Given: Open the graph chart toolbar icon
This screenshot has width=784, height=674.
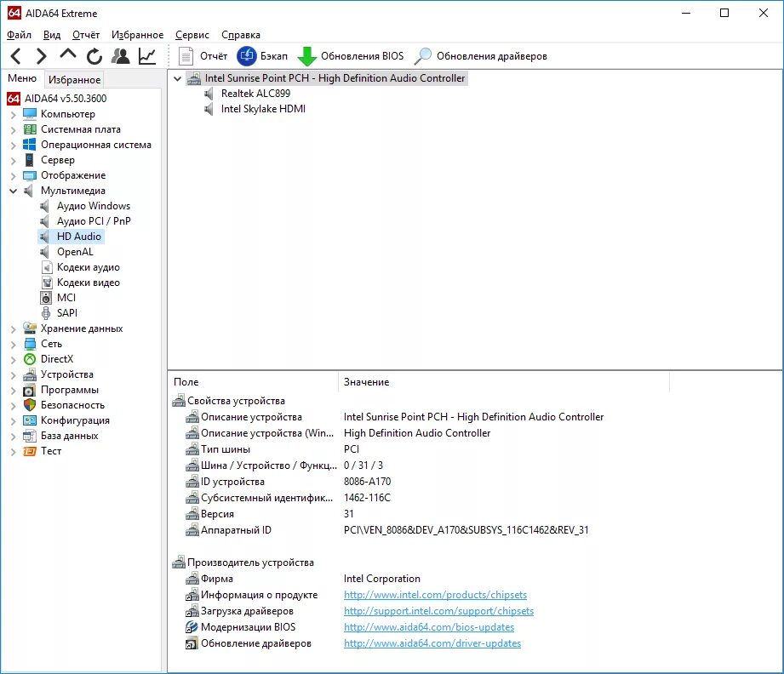Looking at the screenshot, I should point(147,56).
